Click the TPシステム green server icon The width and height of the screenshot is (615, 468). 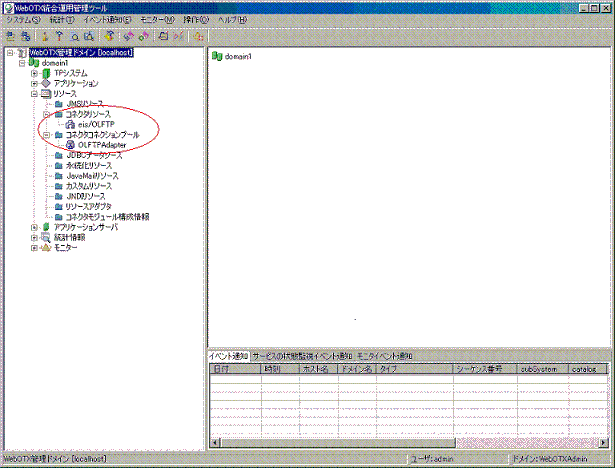coord(46,73)
